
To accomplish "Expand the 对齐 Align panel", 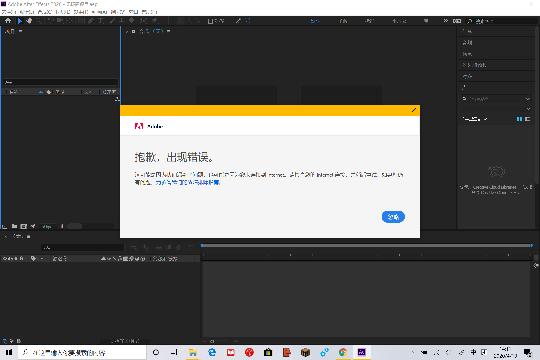I will [467, 76].
